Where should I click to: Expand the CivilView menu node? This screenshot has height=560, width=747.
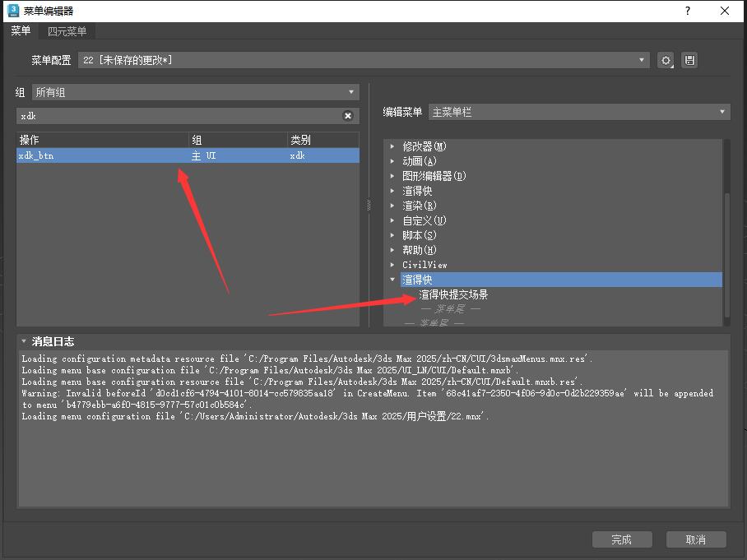[392, 265]
